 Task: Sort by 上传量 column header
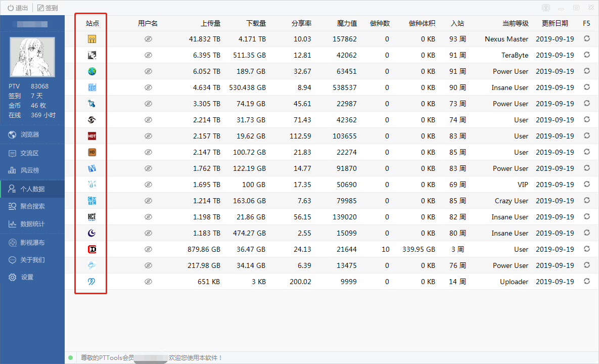point(211,23)
